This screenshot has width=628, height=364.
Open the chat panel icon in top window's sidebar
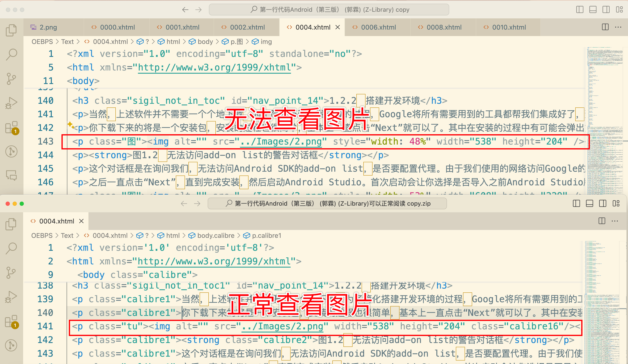point(11,175)
